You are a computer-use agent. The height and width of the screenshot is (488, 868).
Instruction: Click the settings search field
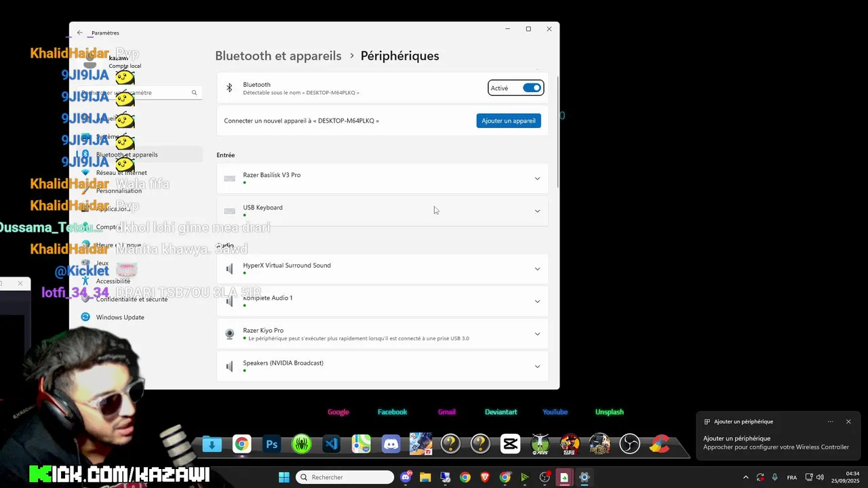click(x=141, y=93)
